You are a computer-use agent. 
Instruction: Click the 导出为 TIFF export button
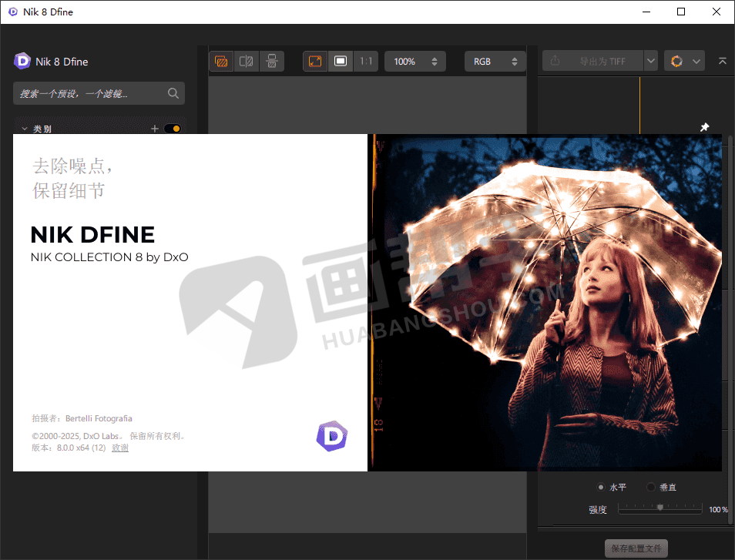click(x=593, y=61)
